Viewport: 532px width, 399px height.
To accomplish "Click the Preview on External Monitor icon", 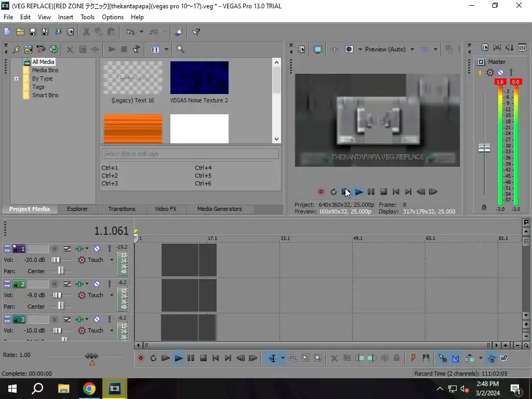I will click(x=317, y=49).
